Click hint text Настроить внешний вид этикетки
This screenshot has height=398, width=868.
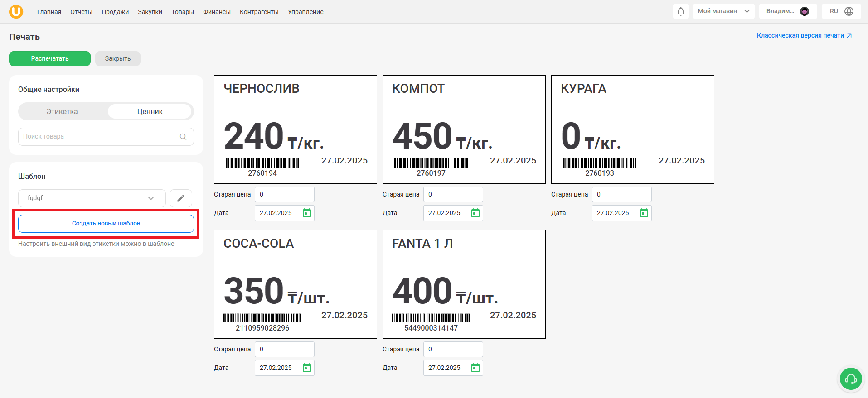point(96,244)
